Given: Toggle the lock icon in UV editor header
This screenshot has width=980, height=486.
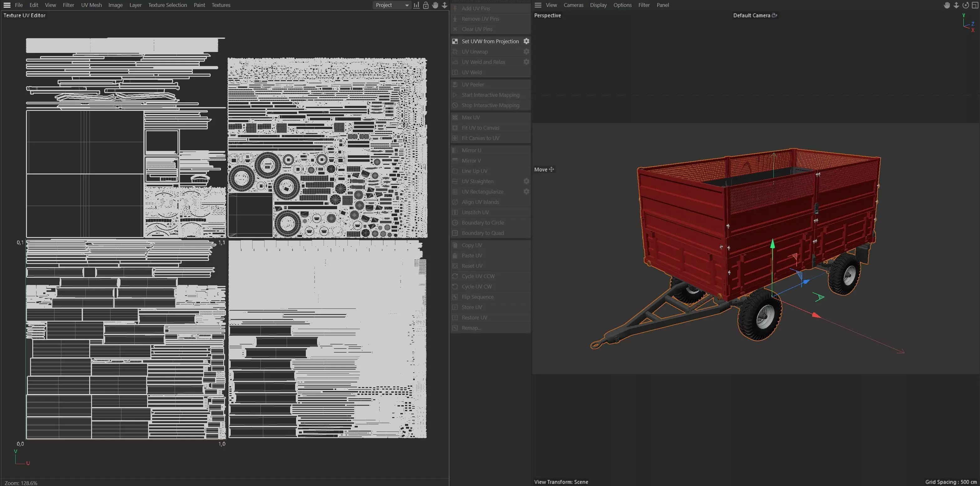Looking at the screenshot, I should [426, 5].
